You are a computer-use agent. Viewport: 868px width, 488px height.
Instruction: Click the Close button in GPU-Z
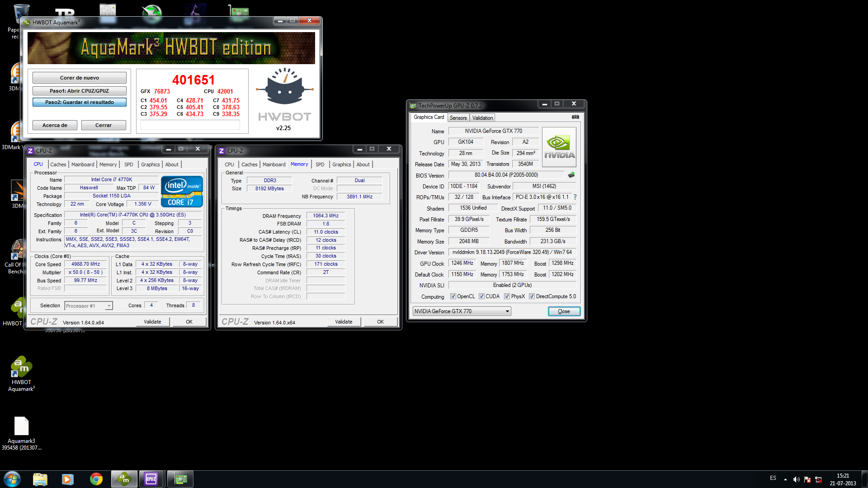pos(564,311)
